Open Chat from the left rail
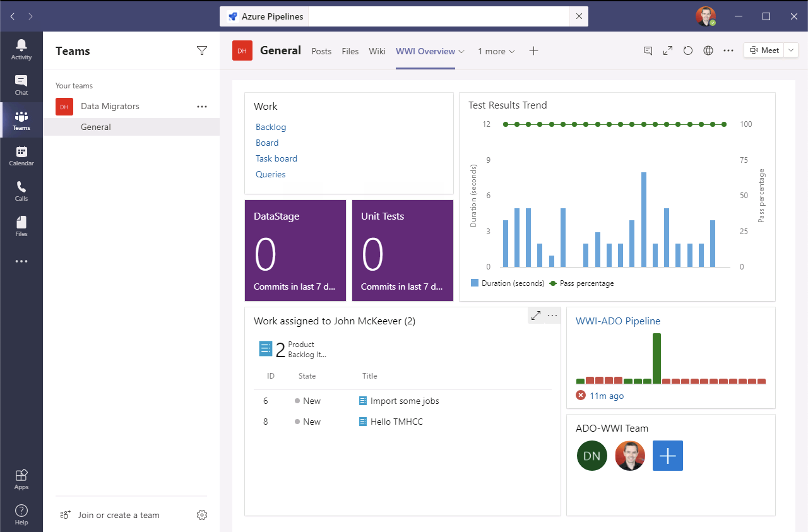 (x=21, y=85)
